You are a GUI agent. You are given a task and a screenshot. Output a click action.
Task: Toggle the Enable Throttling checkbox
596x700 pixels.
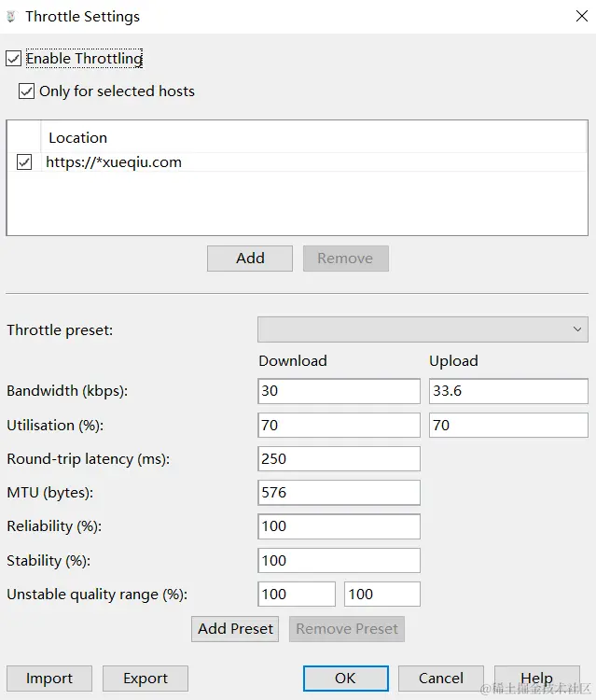(x=13, y=58)
